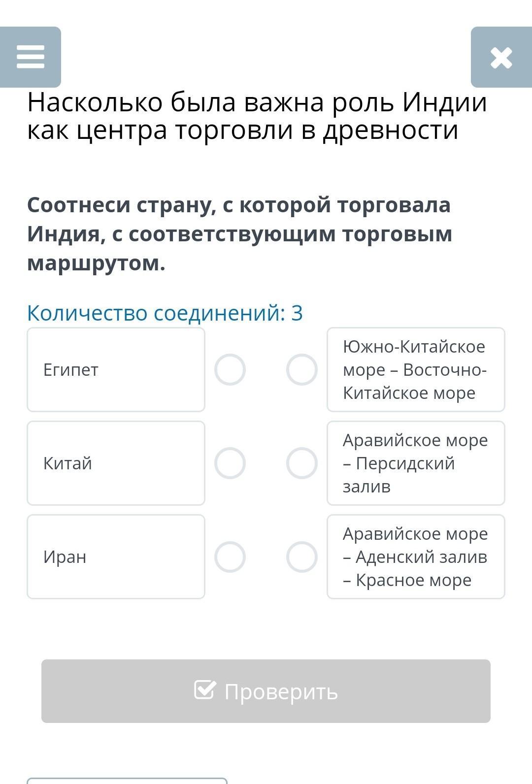Select the connector circle next to Китай
This screenshot has width=532, height=784.
coord(230,463)
